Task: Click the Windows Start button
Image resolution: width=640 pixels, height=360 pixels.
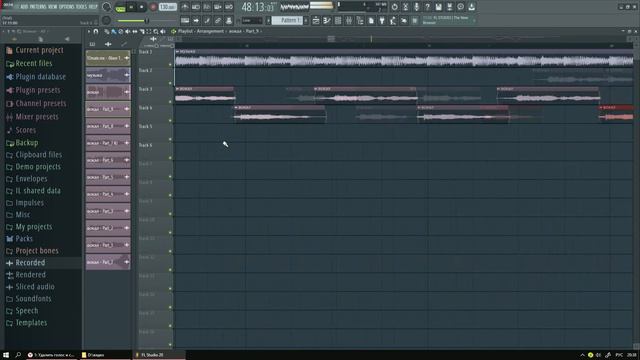Action: pos(6,355)
